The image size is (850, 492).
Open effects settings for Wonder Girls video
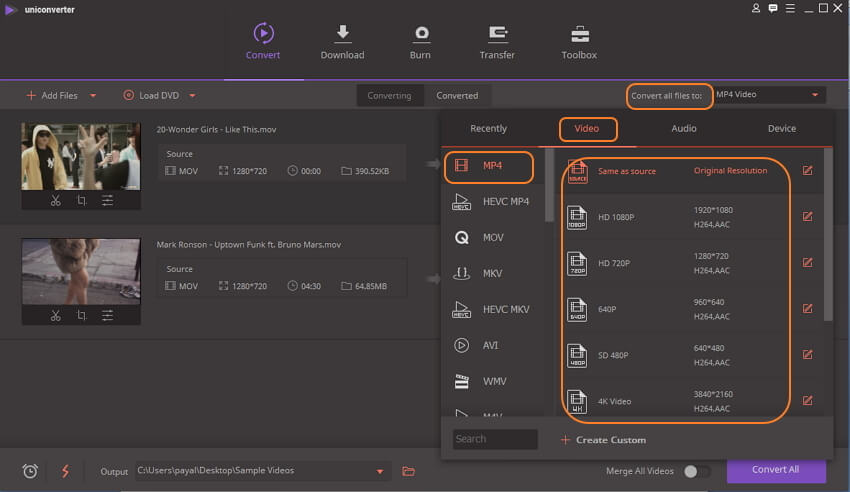coord(107,200)
